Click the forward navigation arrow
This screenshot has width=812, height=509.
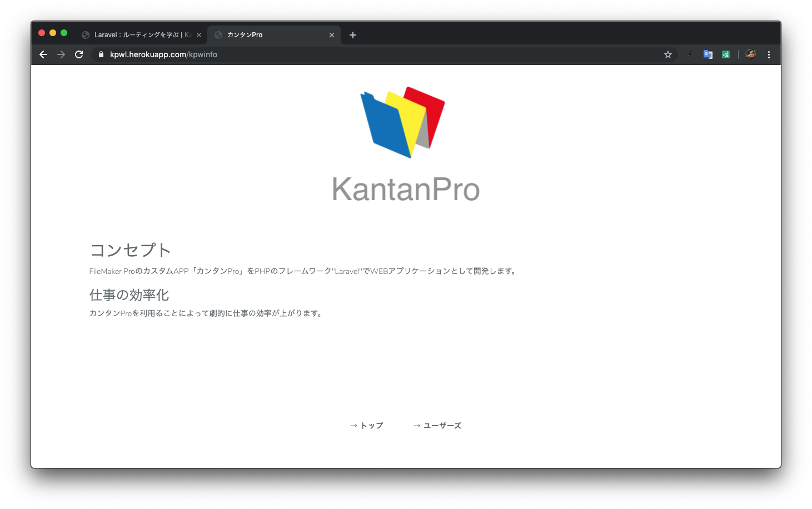coord(61,54)
